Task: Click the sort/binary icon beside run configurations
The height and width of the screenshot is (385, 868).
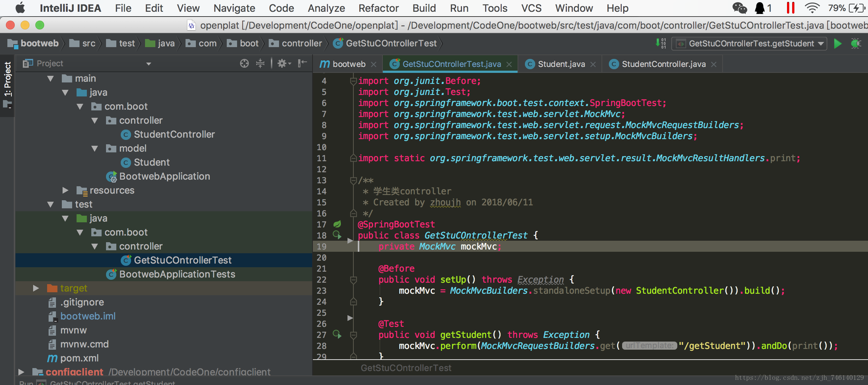Action: 661,43
